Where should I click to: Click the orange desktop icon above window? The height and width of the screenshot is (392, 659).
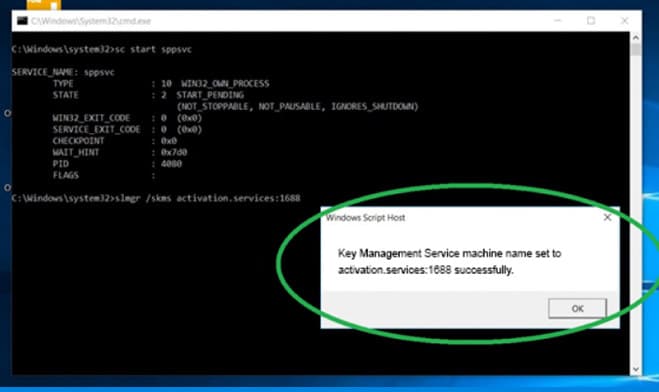point(44,5)
